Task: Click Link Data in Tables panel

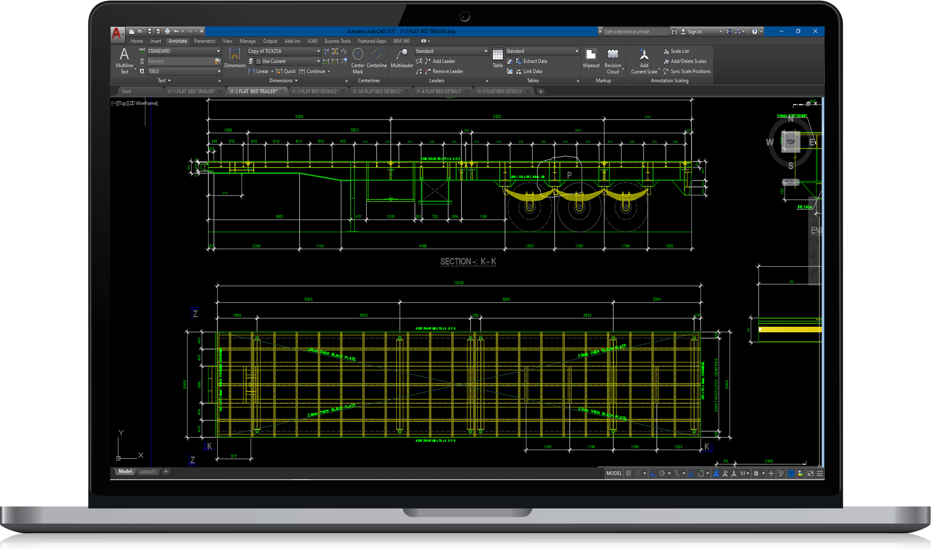Action: [529, 71]
